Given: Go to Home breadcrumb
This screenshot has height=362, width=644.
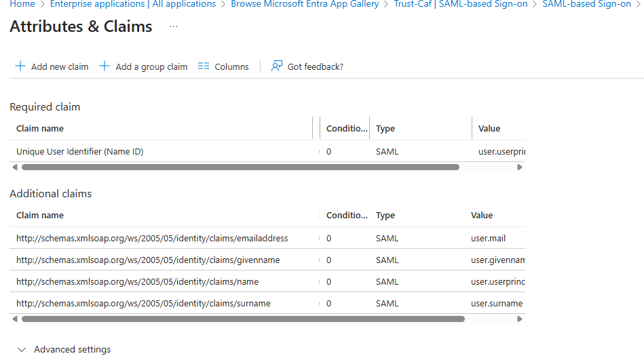Looking at the screenshot, I should pos(22,4).
